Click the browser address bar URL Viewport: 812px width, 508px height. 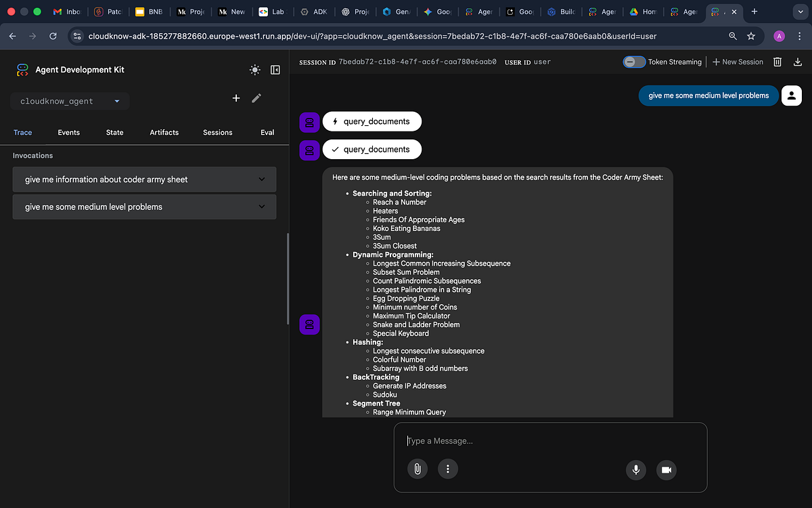pos(372,36)
